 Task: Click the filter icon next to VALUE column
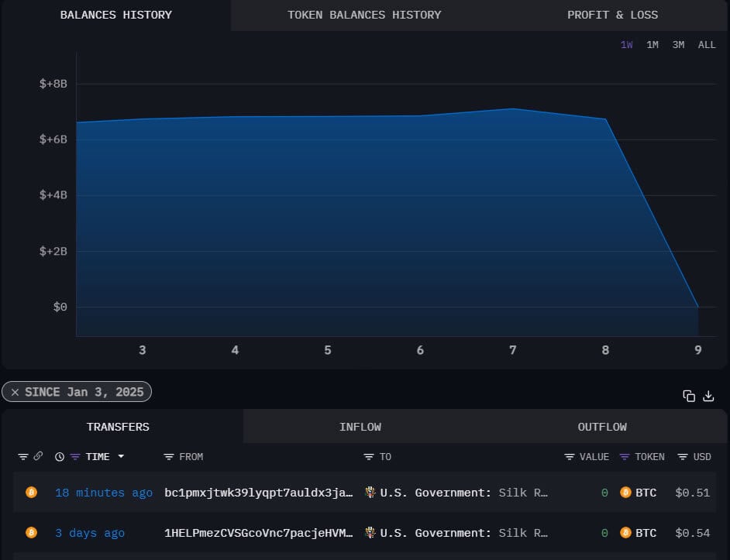[570, 457]
